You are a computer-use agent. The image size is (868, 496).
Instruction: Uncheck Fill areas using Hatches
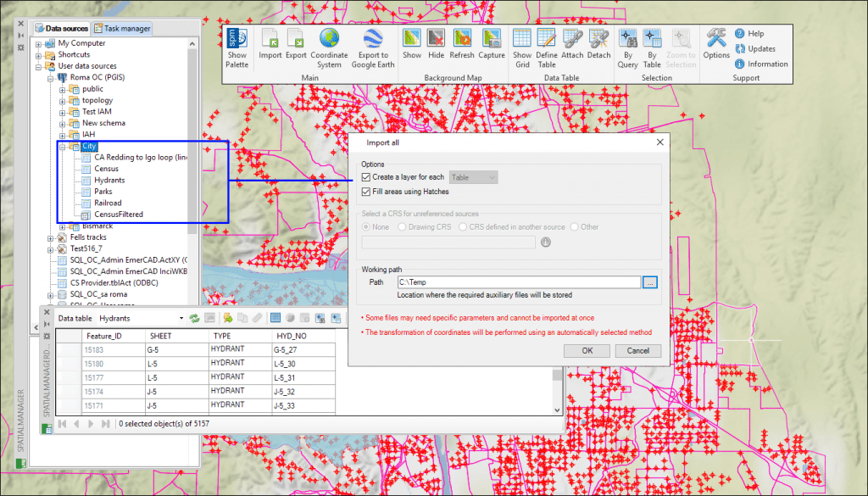pos(366,192)
